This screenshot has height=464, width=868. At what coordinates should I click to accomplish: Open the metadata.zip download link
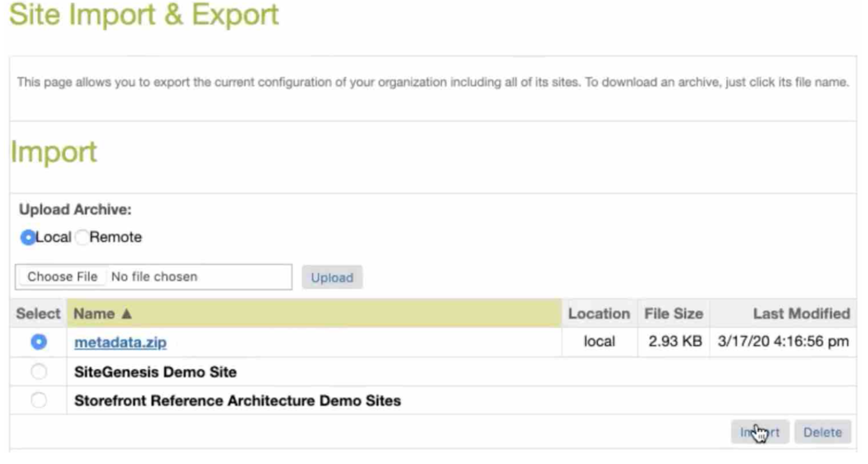point(120,343)
